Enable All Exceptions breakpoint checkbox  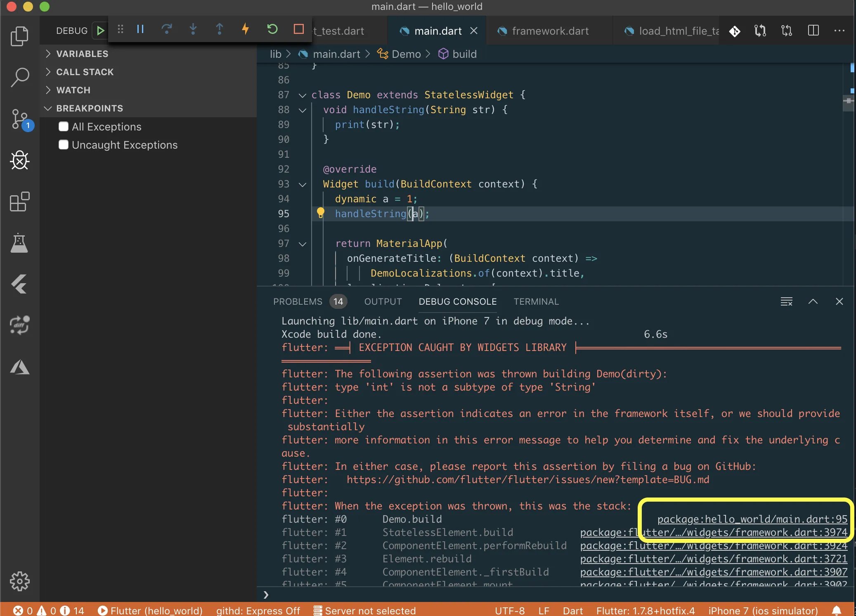pos(64,127)
